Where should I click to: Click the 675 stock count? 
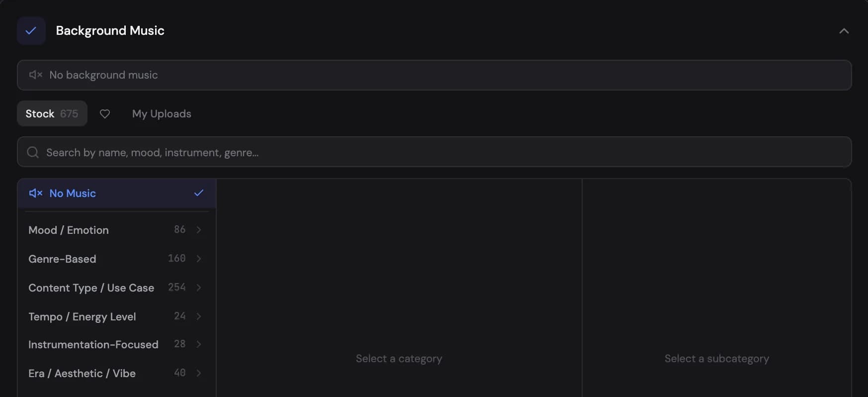69,114
